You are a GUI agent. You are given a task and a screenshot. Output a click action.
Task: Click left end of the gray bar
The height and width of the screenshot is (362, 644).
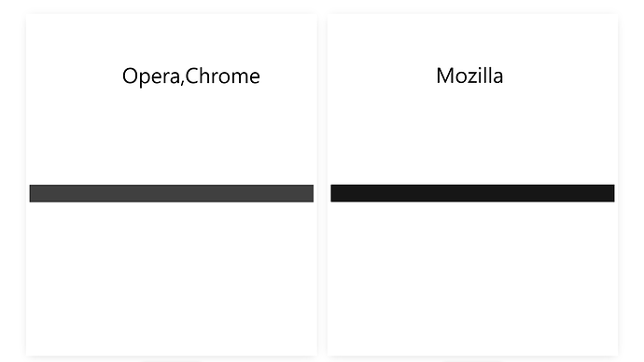pos(33,193)
